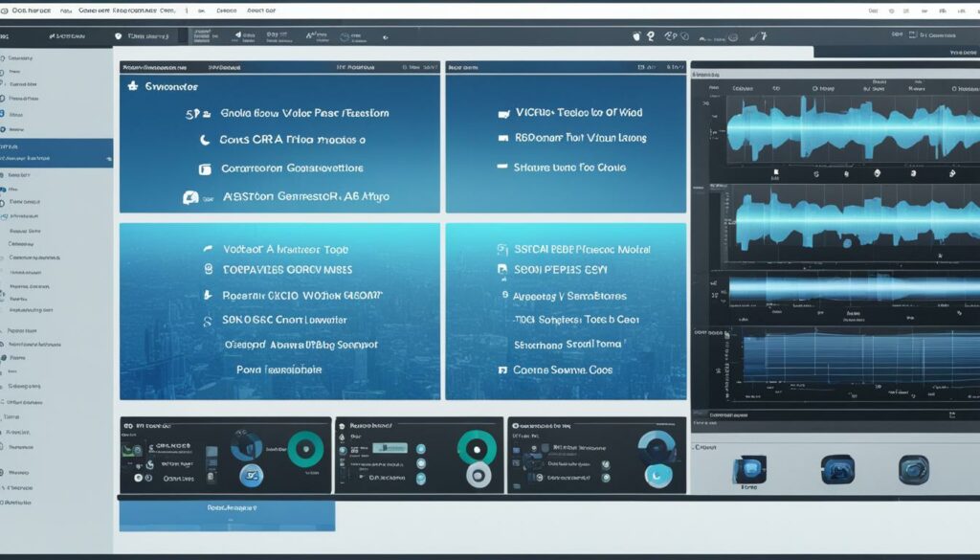Select the right thumbnail below the waveform panel

[914, 470]
